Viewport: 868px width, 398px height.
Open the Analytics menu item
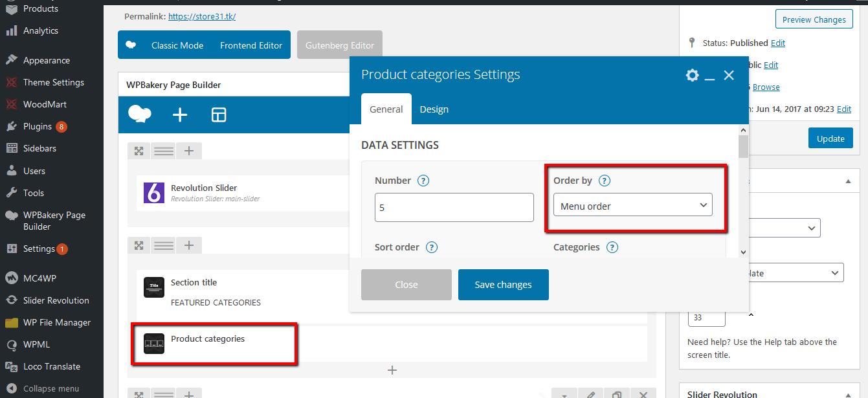point(40,30)
